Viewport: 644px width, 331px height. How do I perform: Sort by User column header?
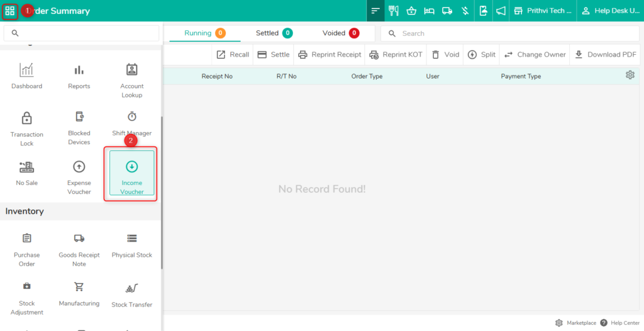click(433, 77)
